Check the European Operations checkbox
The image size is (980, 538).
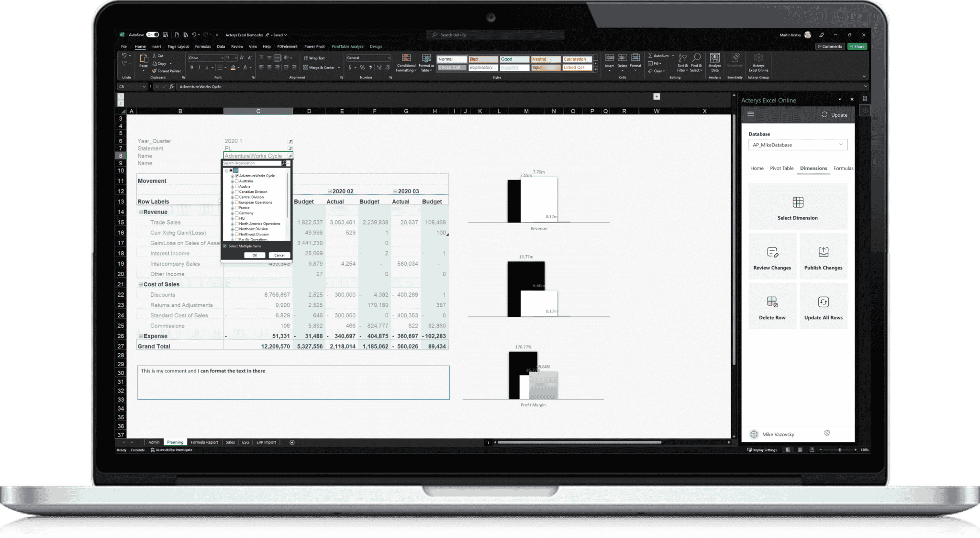point(237,202)
